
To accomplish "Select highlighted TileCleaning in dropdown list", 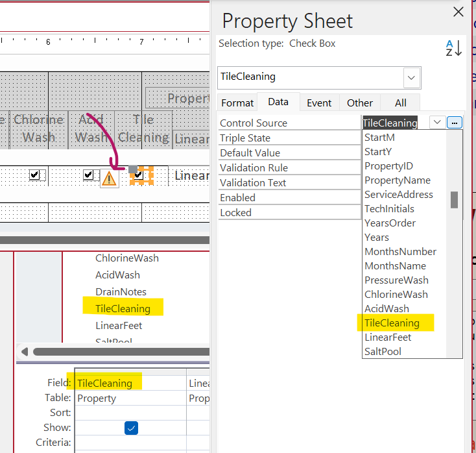I will [392, 323].
